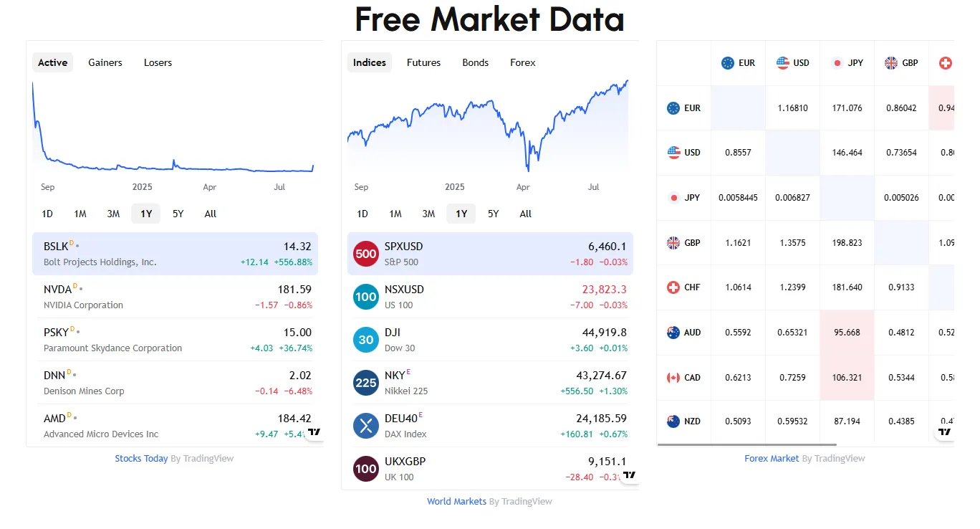
Task: Click the AUD flag in row header
Action: point(673,333)
